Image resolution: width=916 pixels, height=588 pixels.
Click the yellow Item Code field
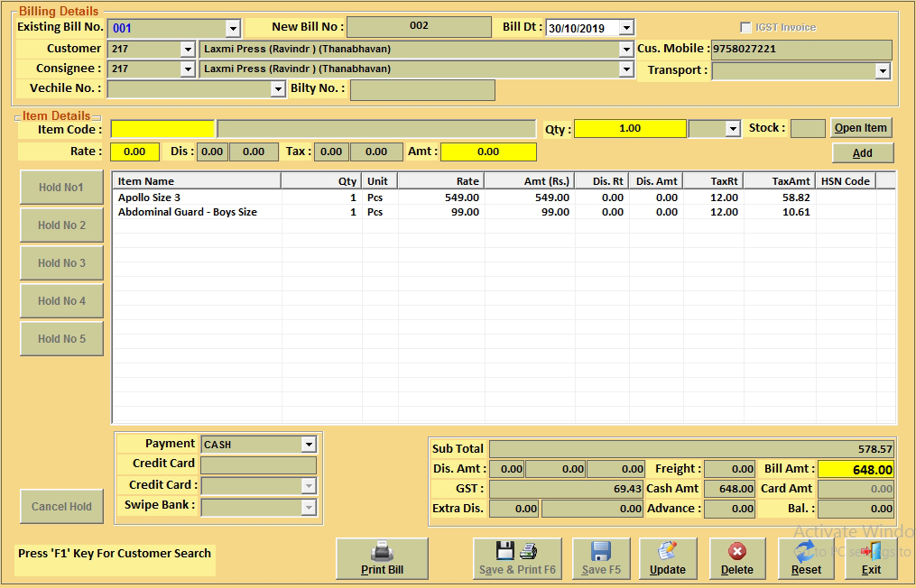pyautogui.click(x=162, y=129)
